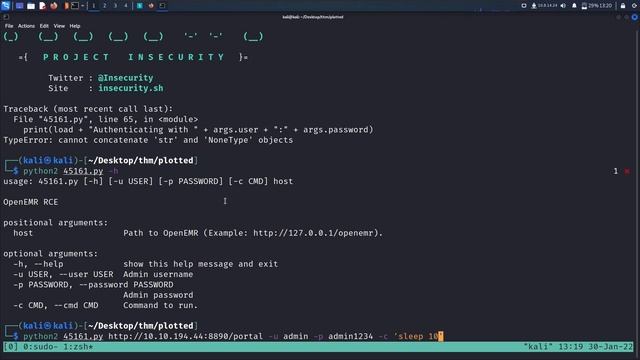The height and width of the screenshot is (360, 640).
Task: Click the usage: 45161.py line
Action: 148,181
